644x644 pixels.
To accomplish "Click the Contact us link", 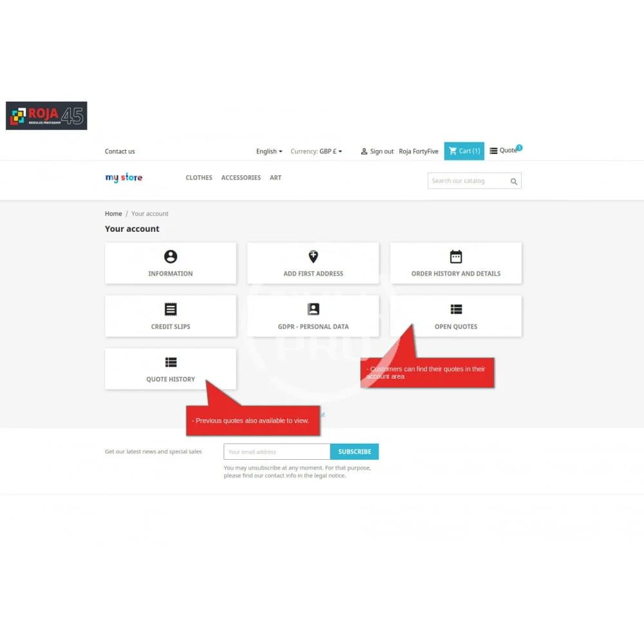I will [120, 151].
